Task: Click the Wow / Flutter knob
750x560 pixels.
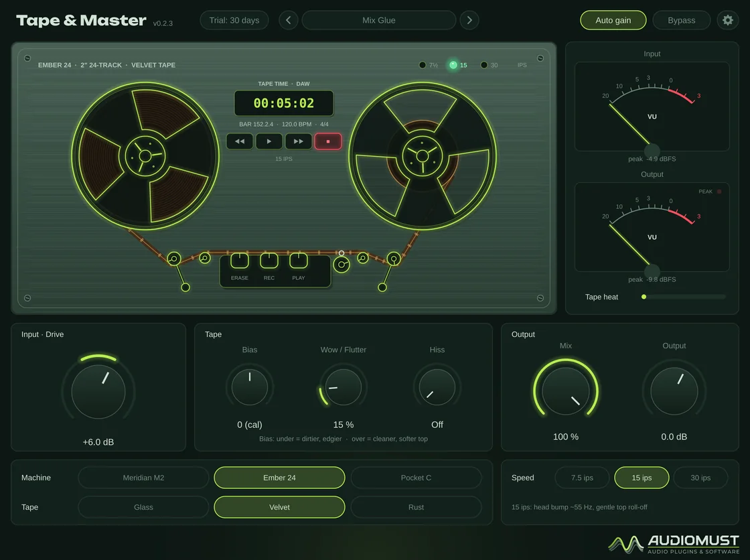Action: pos(344,387)
